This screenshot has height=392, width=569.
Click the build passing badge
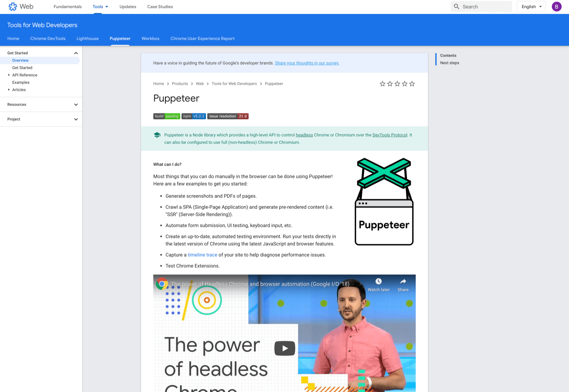coord(166,116)
